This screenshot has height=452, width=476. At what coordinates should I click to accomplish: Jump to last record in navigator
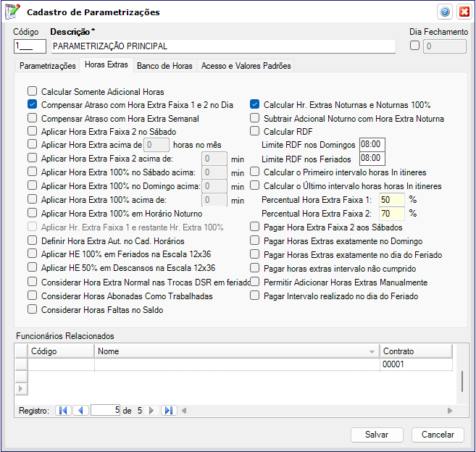[x=168, y=410]
